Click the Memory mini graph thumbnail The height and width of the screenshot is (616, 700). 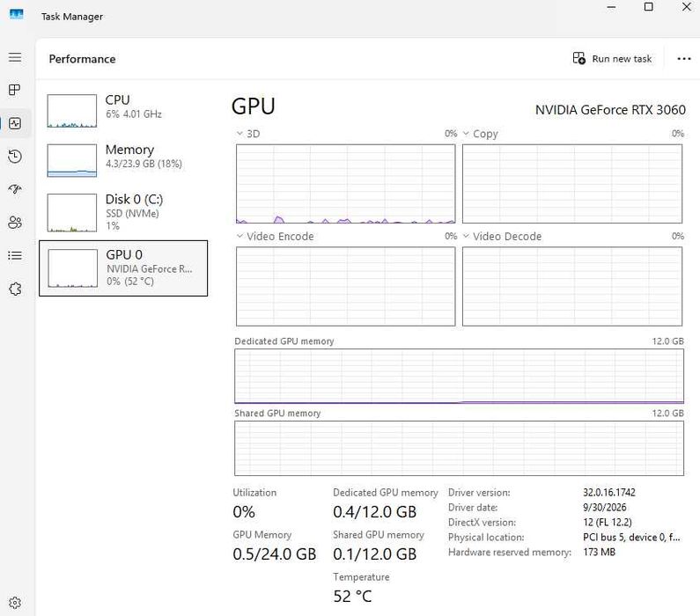click(x=72, y=160)
